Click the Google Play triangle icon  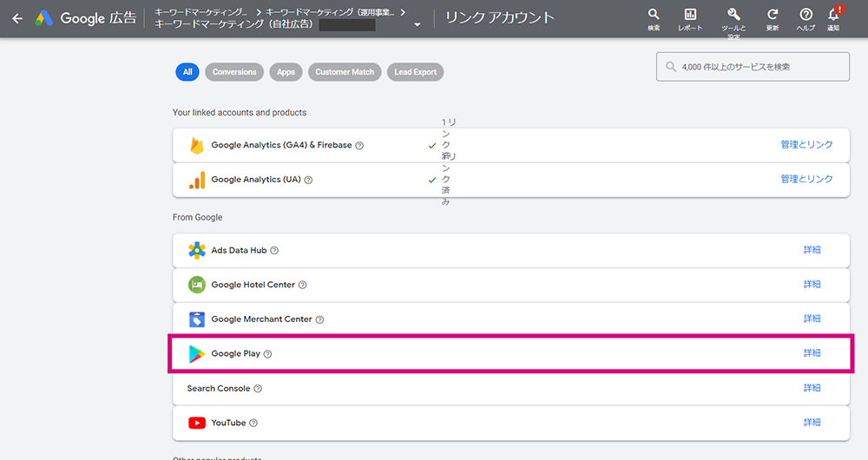(x=196, y=354)
